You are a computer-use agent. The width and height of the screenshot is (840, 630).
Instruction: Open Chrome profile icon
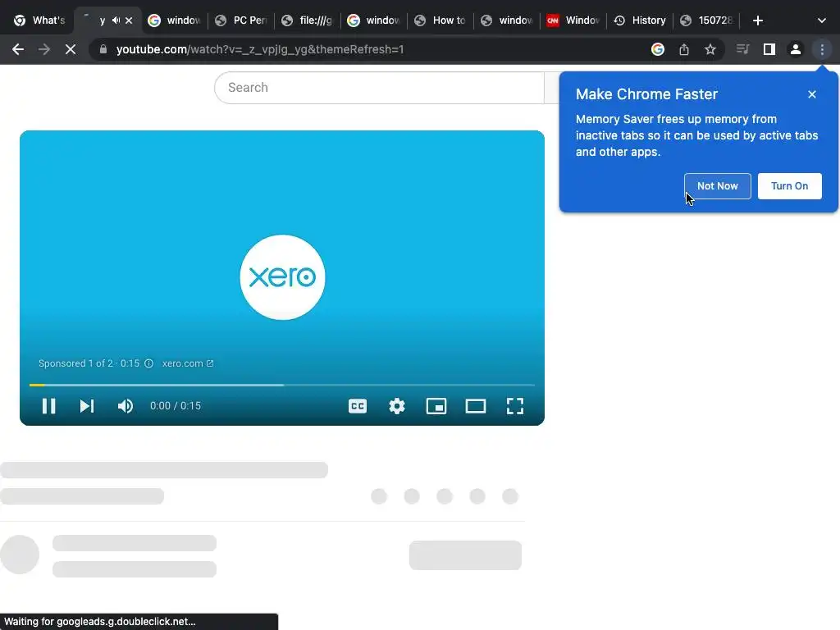796,49
